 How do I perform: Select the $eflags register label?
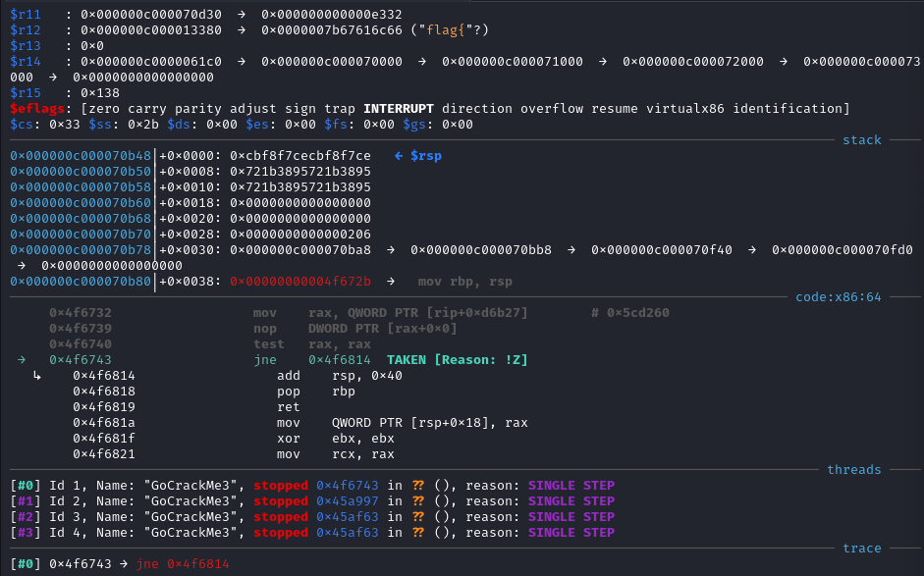click(x=37, y=109)
